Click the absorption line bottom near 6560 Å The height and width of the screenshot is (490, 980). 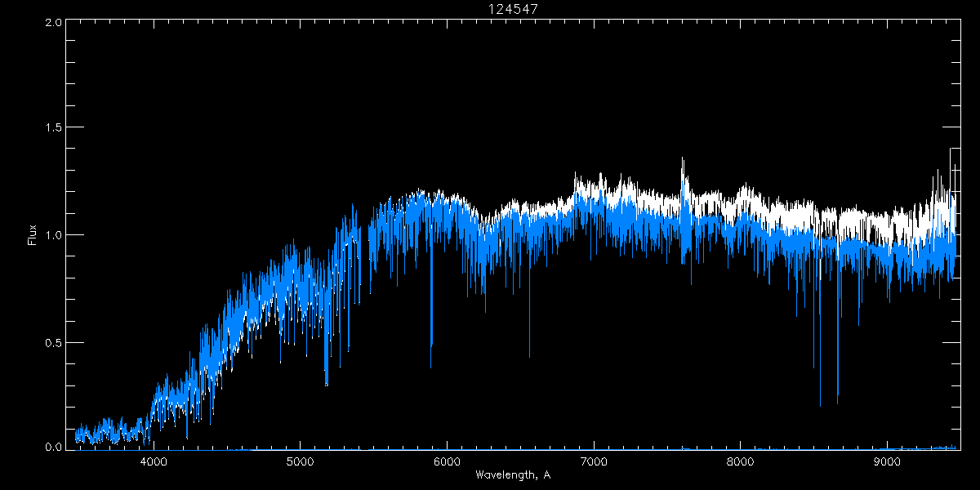(x=529, y=355)
